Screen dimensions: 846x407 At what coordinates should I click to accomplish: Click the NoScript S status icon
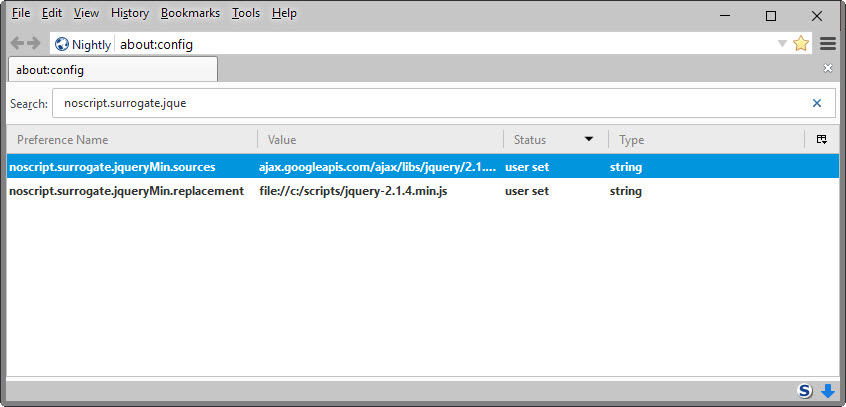click(805, 390)
